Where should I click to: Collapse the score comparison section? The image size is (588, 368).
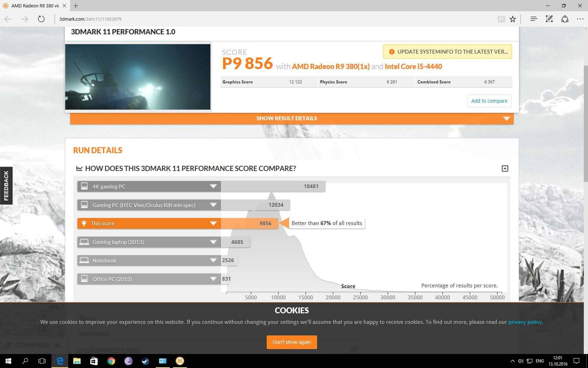click(x=505, y=169)
